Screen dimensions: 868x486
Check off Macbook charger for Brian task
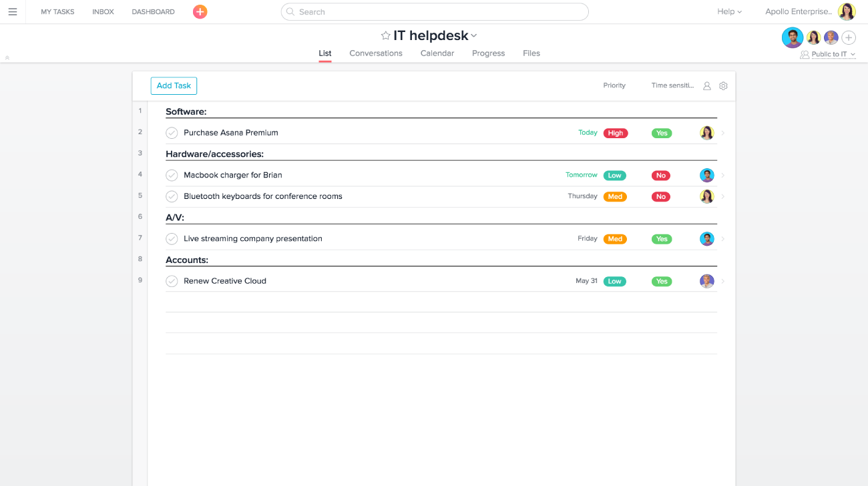click(x=172, y=176)
